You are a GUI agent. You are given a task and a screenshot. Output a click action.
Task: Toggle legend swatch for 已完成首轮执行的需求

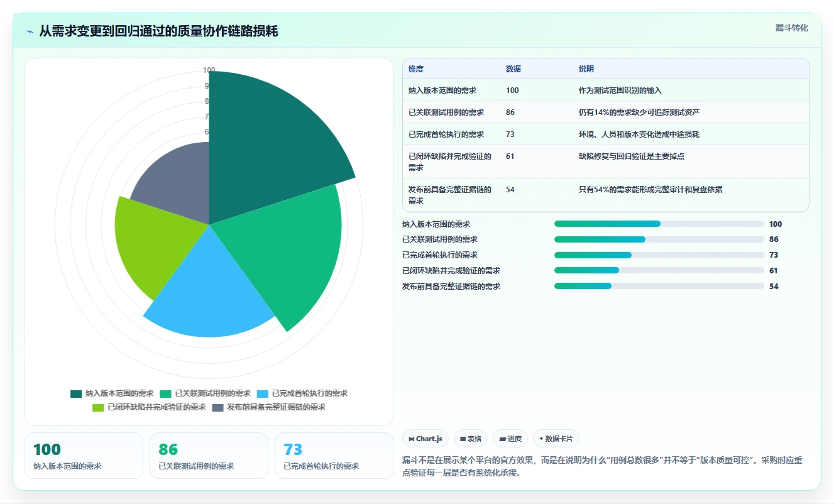tap(263, 393)
